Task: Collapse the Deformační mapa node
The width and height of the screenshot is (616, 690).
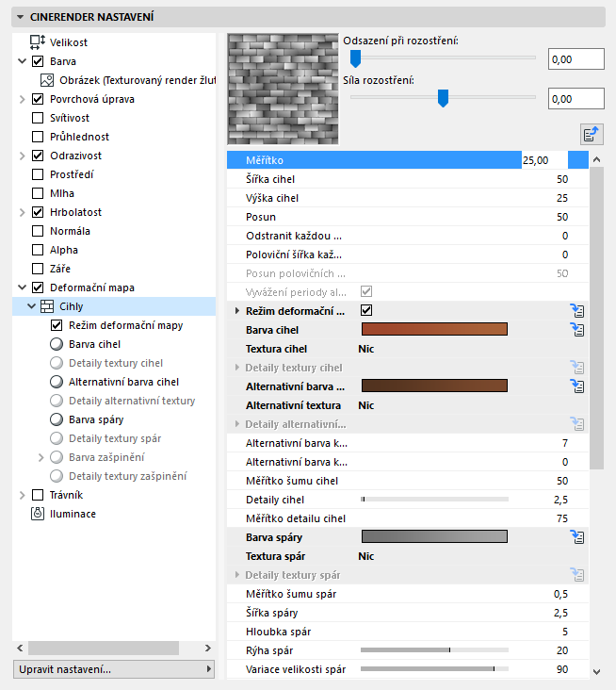Action: (x=22, y=287)
